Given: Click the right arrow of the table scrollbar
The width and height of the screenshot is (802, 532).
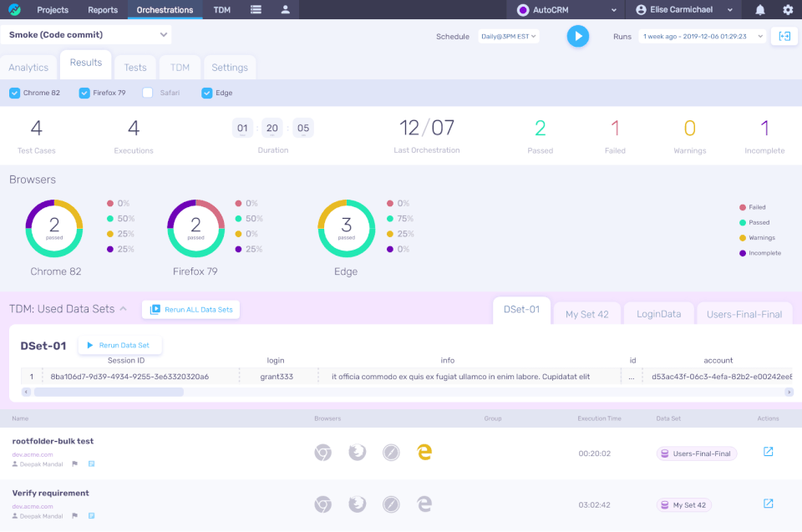Looking at the screenshot, I should pyautogui.click(x=789, y=392).
